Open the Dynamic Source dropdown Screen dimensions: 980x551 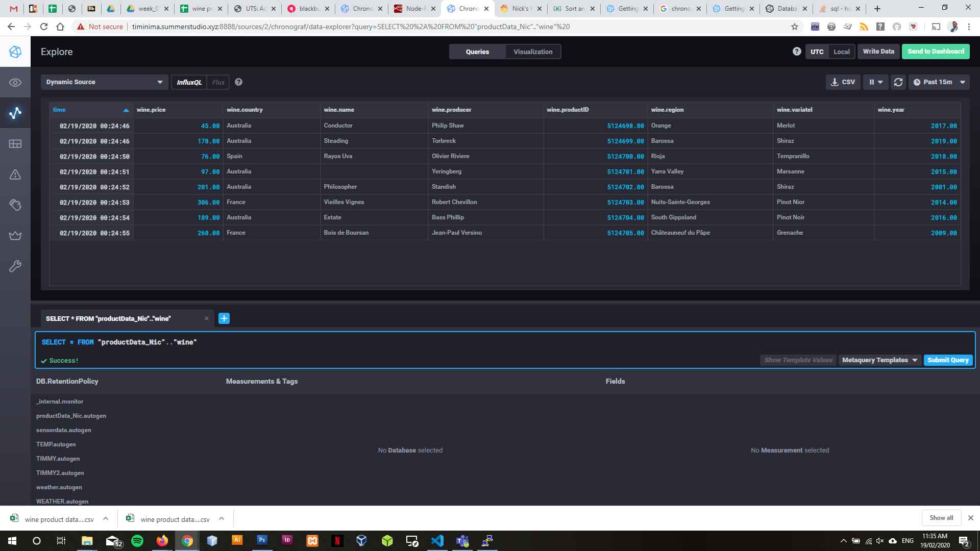coord(104,82)
